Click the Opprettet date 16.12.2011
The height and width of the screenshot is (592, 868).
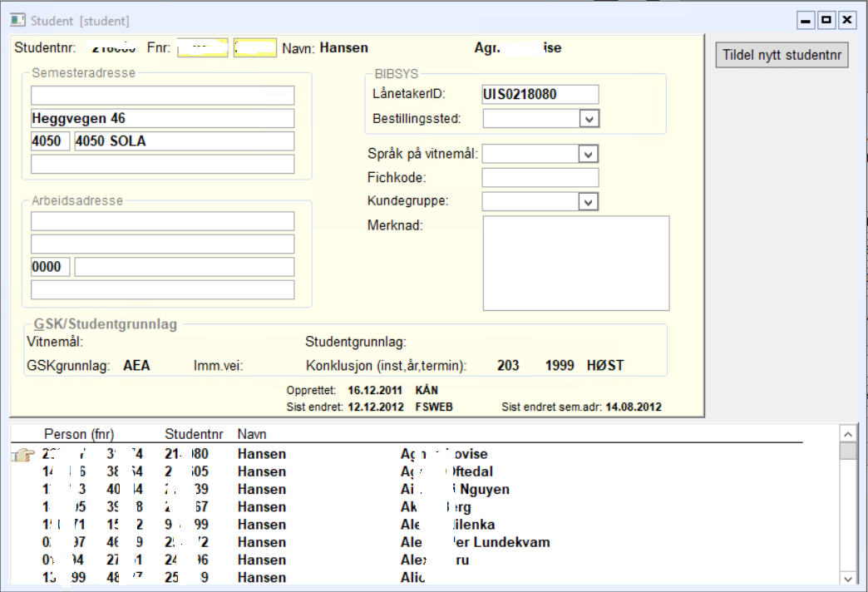375,391
